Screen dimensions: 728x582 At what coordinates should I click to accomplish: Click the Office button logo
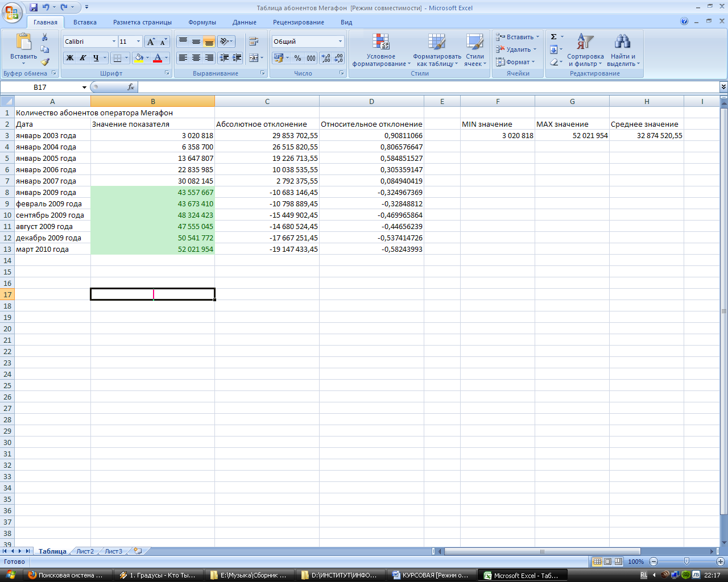coord(12,11)
